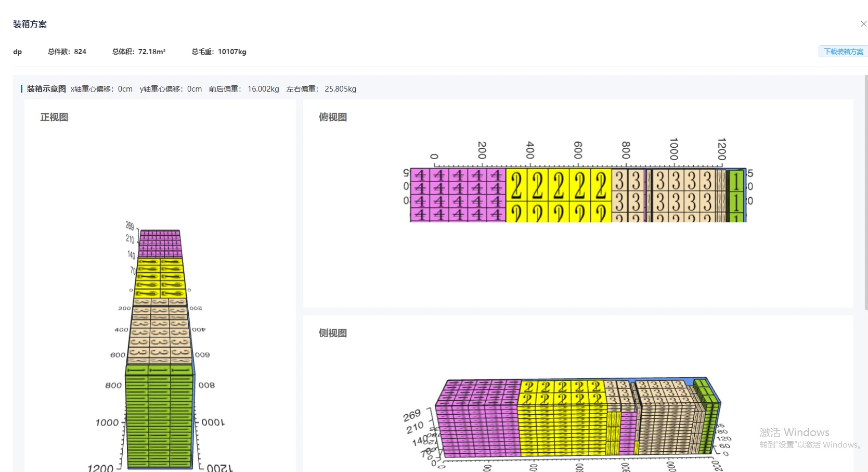The height and width of the screenshot is (472, 868).
Task: Click the yellow cargo 2 block in top view
Action: 559,195
